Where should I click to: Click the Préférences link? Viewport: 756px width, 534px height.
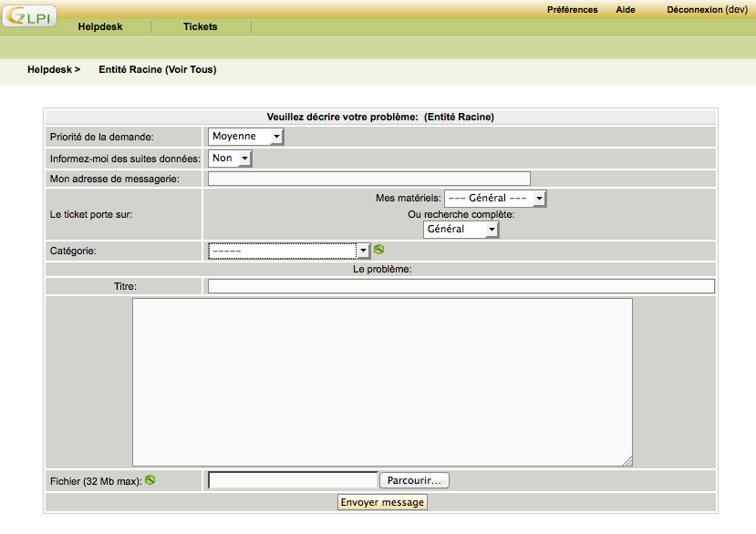click(572, 10)
